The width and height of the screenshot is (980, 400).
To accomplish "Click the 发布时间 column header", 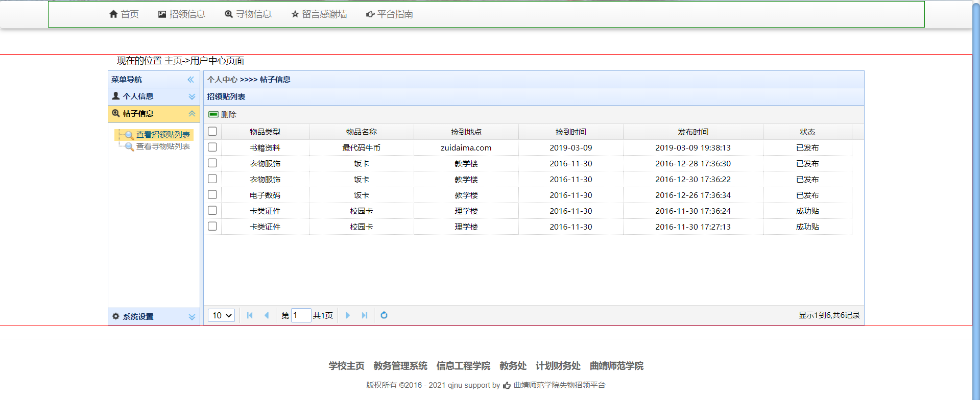I will (693, 132).
